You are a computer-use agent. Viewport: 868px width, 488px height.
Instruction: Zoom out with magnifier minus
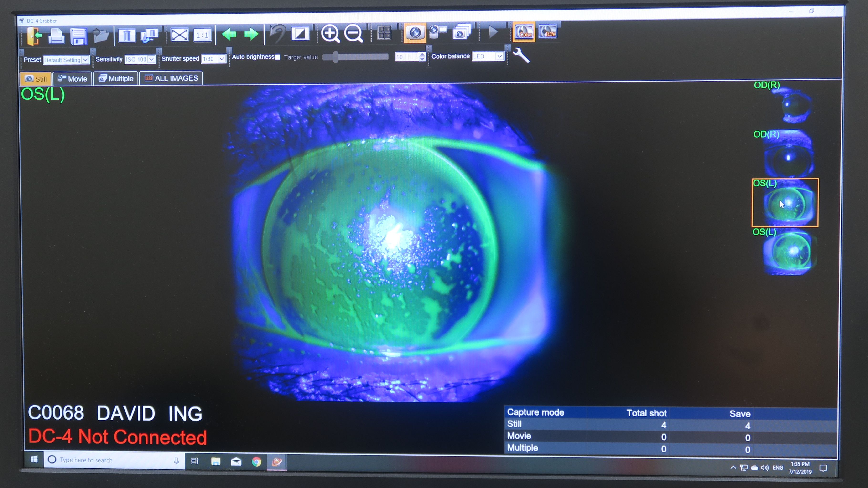pos(353,33)
